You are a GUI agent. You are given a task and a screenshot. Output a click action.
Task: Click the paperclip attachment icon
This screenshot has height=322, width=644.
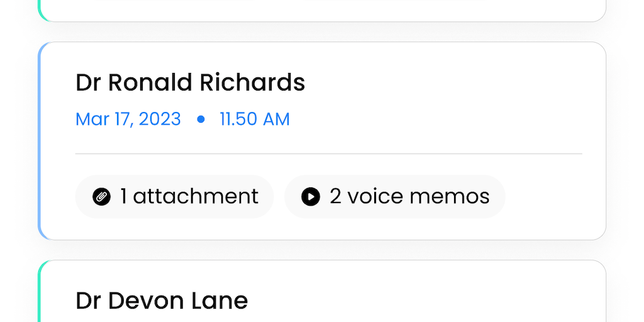101,197
